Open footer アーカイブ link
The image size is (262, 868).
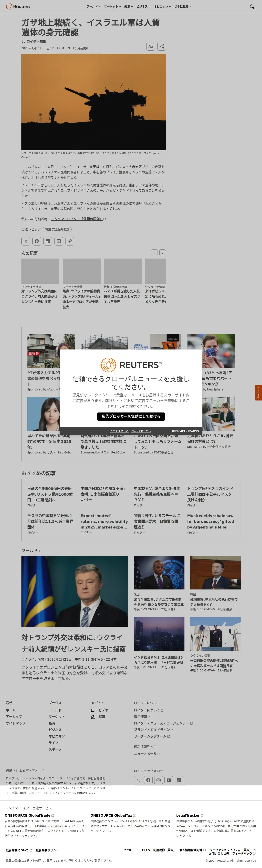click(14, 717)
